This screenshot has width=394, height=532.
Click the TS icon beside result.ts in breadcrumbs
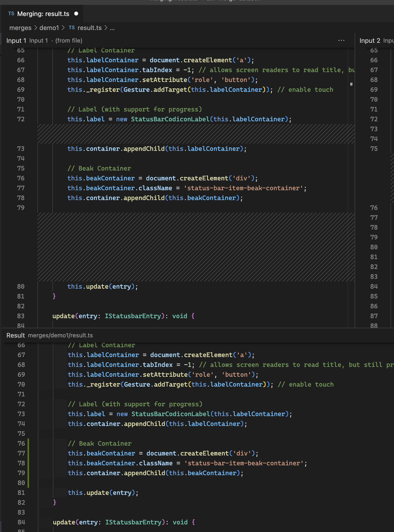pos(72,28)
